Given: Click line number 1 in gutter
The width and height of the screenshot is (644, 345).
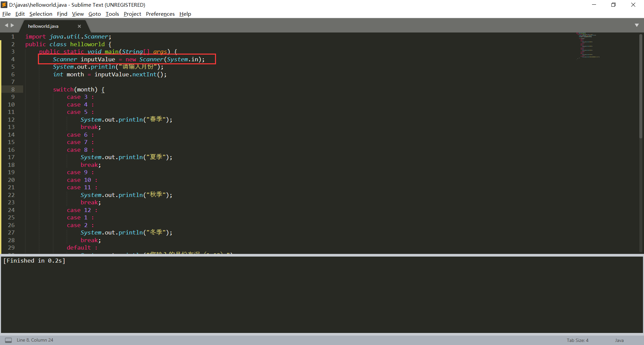Looking at the screenshot, I should (13, 37).
